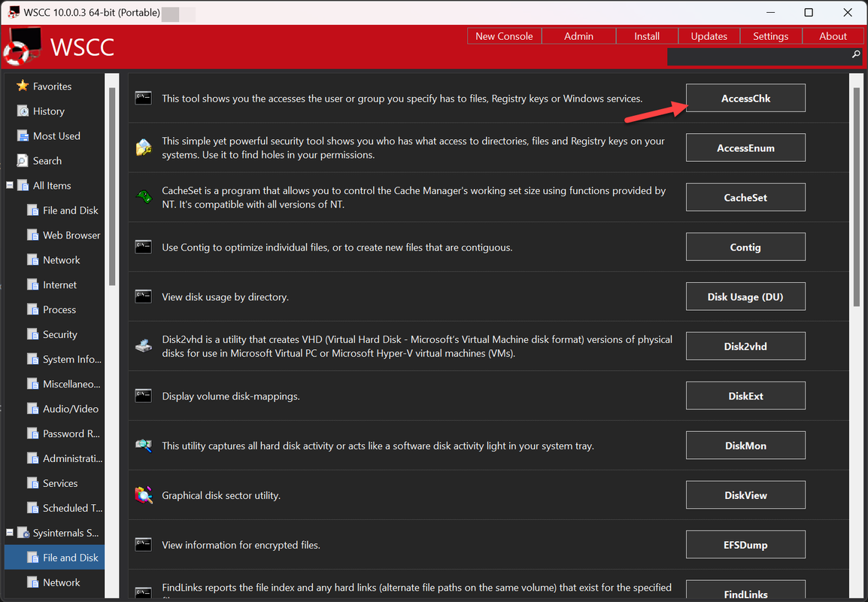Image resolution: width=868 pixels, height=602 pixels.
Task: Click the 'Graphical disk sector utility.' text
Action: pyautogui.click(x=221, y=495)
